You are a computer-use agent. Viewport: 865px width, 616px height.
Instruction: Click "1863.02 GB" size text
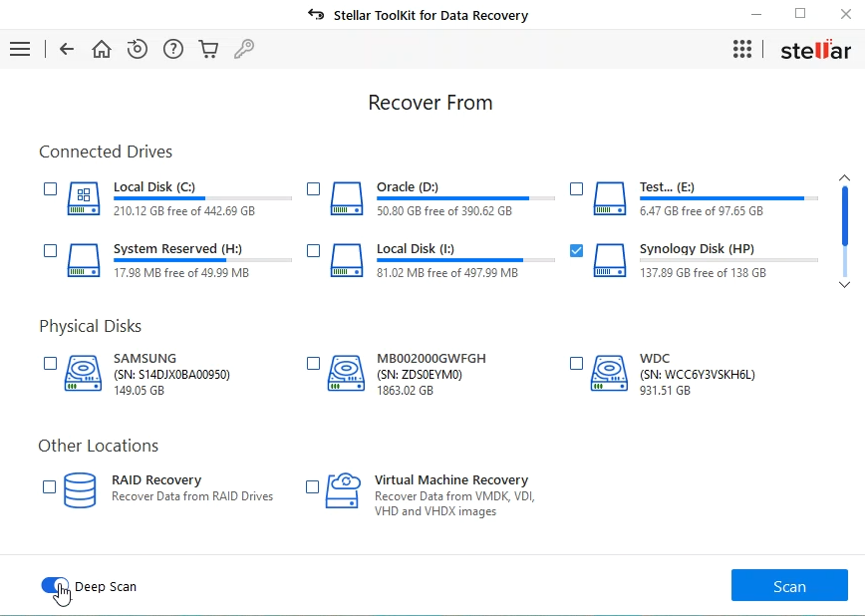[x=405, y=391]
